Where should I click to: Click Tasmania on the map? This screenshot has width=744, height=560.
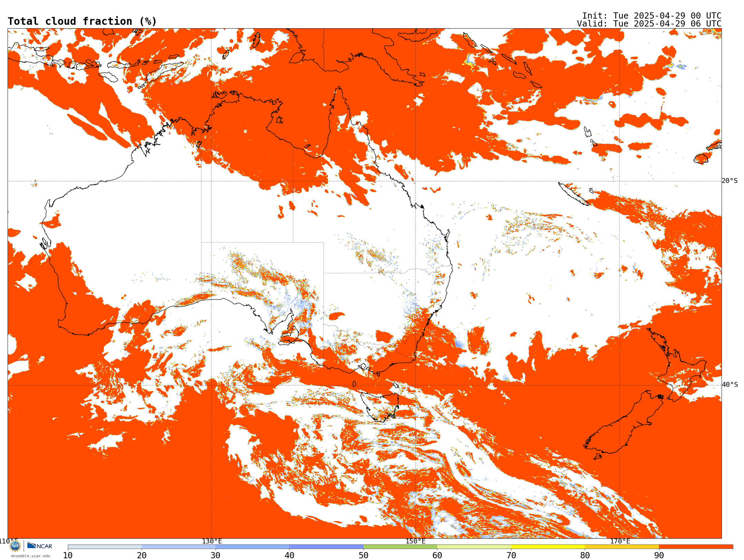(380, 406)
